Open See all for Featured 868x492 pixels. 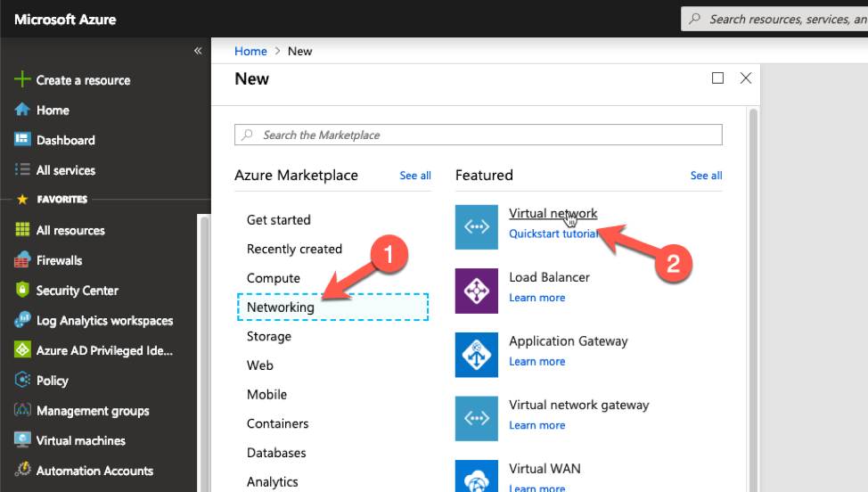(x=706, y=176)
